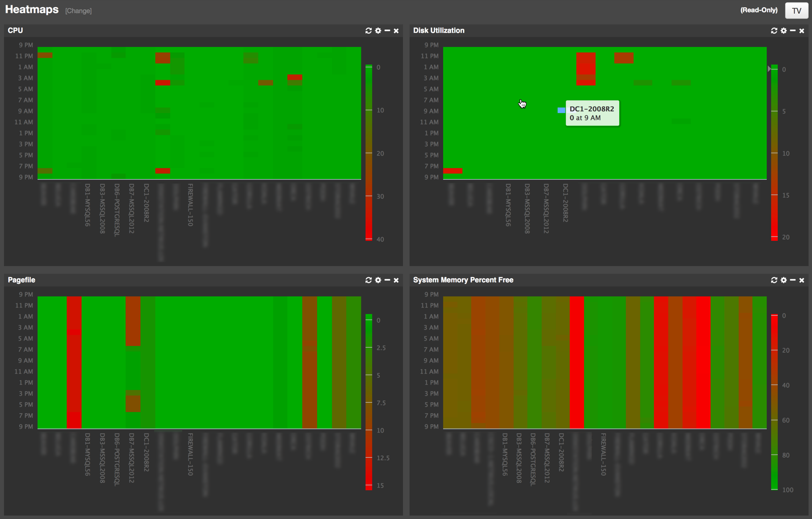Image resolution: width=812 pixels, height=519 pixels.
Task: Click Disk Utilization legend slider marker
Action: click(x=769, y=69)
